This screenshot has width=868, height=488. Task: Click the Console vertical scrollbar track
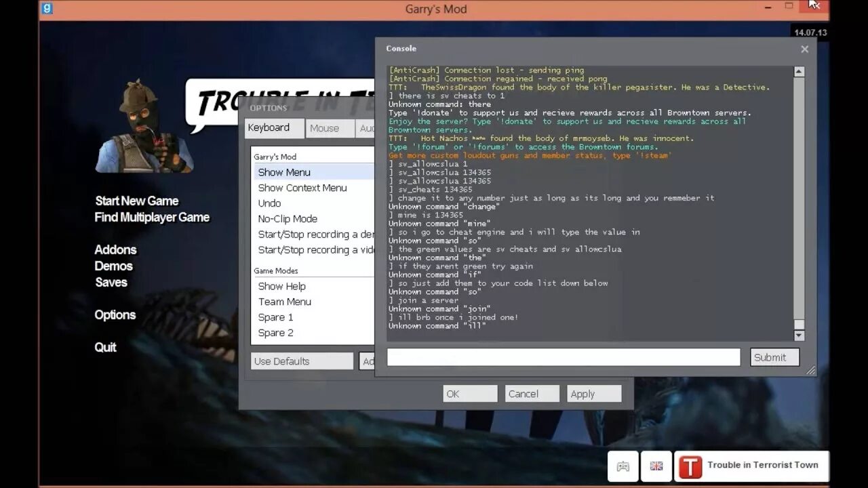[x=799, y=203]
